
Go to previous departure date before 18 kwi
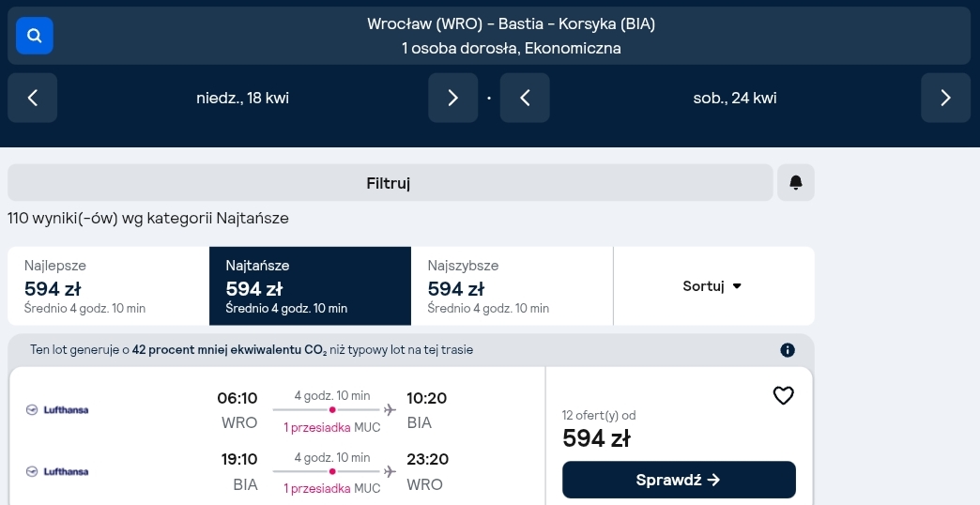33,98
